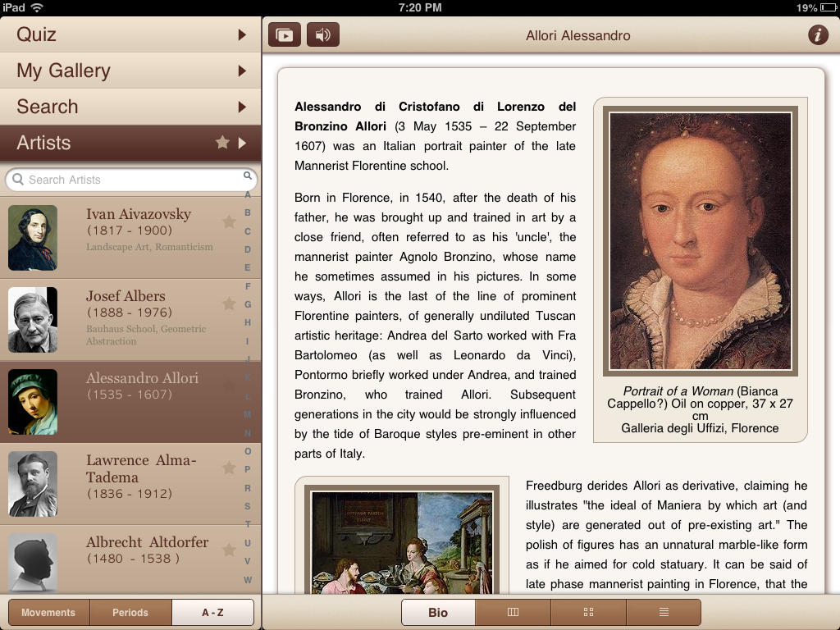Toggle favorite star for Lawrence Alma-Tadema
This screenshot has width=840, height=630.
(x=229, y=468)
